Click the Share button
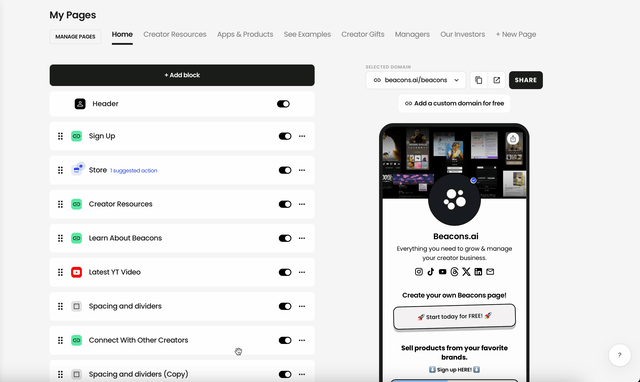Viewport: 640px width, 382px height. click(x=526, y=80)
